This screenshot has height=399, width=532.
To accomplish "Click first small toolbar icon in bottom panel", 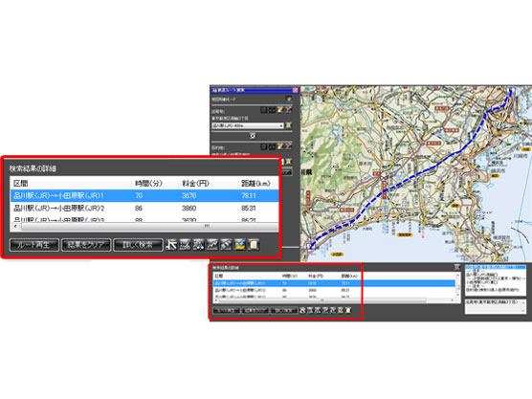I will 302,310.
